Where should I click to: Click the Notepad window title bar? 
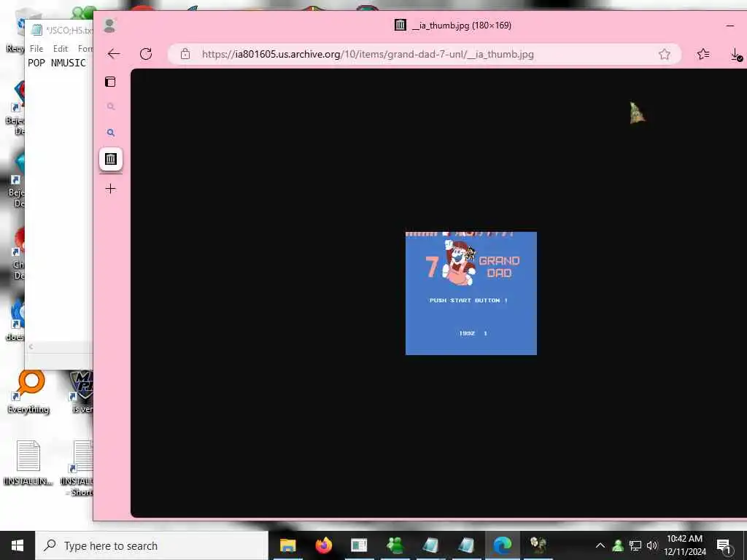point(60,30)
